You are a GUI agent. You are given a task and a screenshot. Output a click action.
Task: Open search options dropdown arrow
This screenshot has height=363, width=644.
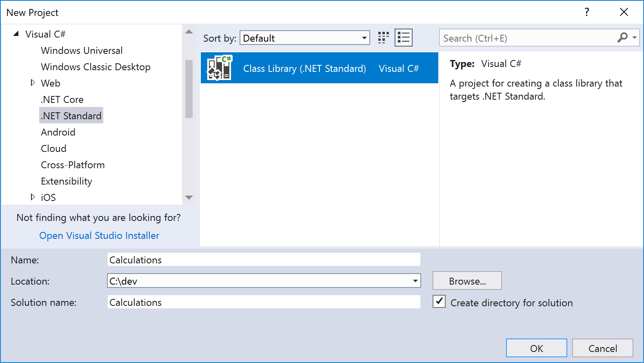coord(635,38)
